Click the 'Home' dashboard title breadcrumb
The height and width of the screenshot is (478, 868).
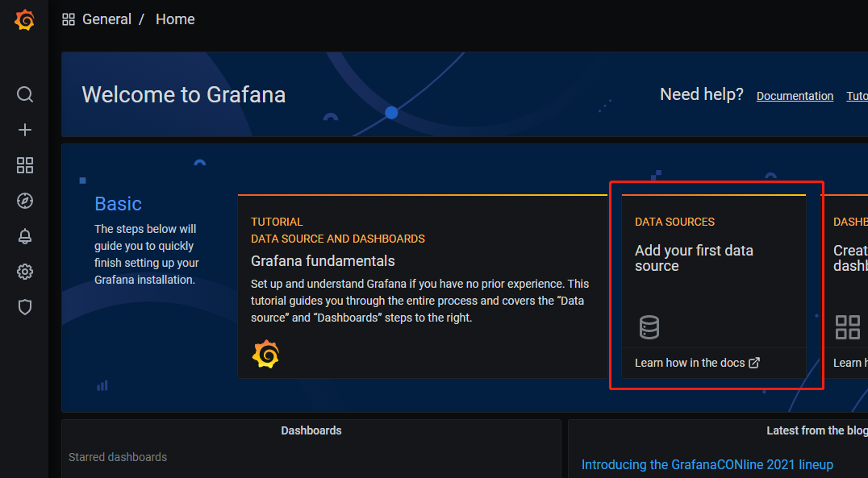(175, 19)
